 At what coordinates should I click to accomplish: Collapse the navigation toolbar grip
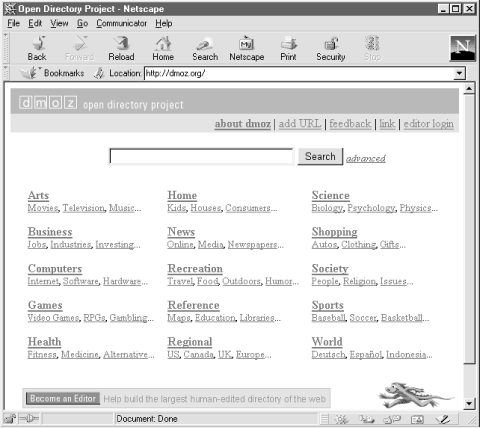click(6, 48)
